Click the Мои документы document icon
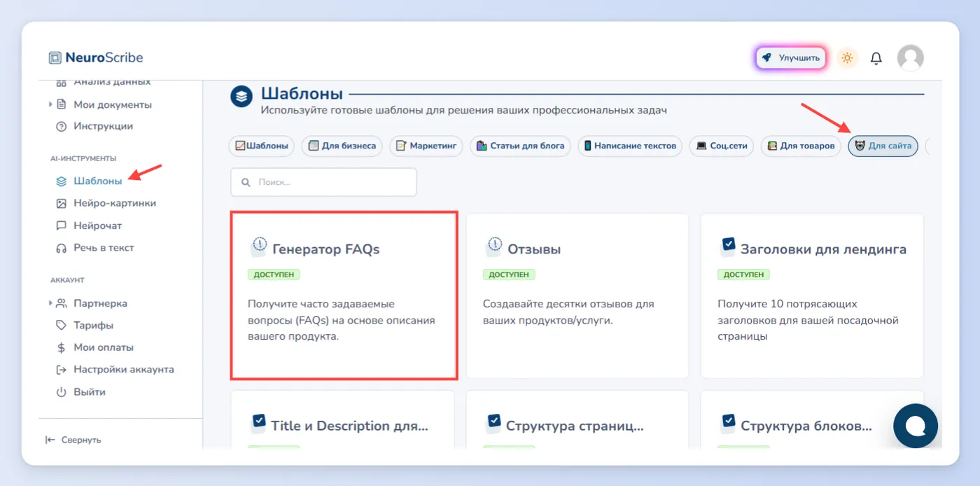Image resolution: width=980 pixels, height=486 pixels. tap(61, 104)
